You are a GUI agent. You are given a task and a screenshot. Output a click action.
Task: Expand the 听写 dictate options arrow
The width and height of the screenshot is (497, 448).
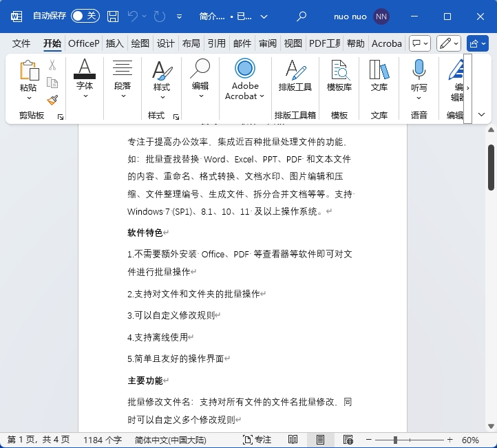[x=419, y=98]
